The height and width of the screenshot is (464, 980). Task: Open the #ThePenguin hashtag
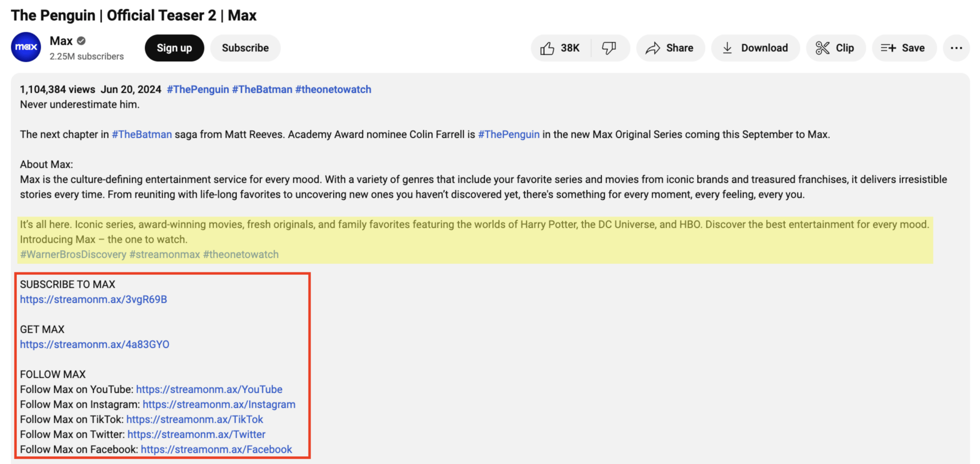pos(197,89)
